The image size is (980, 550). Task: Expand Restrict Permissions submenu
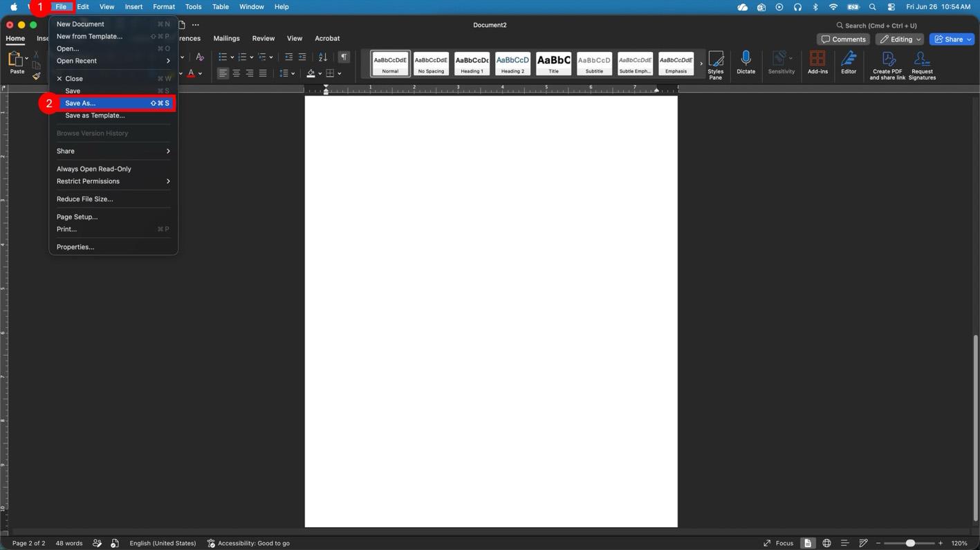[113, 181]
